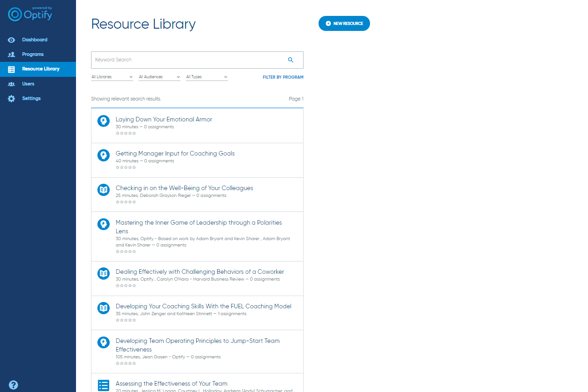The width and height of the screenshot is (588, 392).
Task: Click the Settings gear icon
Action: coord(12,99)
